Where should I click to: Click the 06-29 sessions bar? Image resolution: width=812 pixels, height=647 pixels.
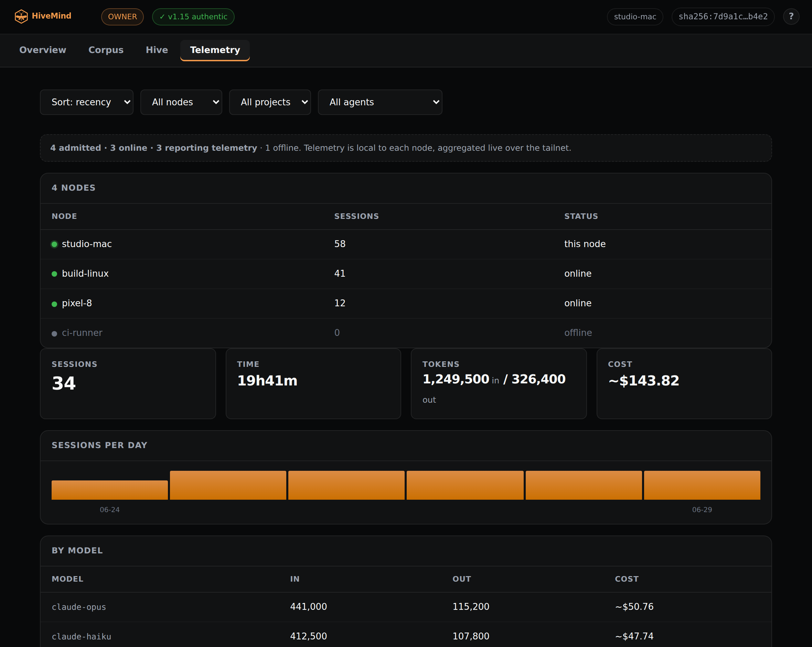702,485
